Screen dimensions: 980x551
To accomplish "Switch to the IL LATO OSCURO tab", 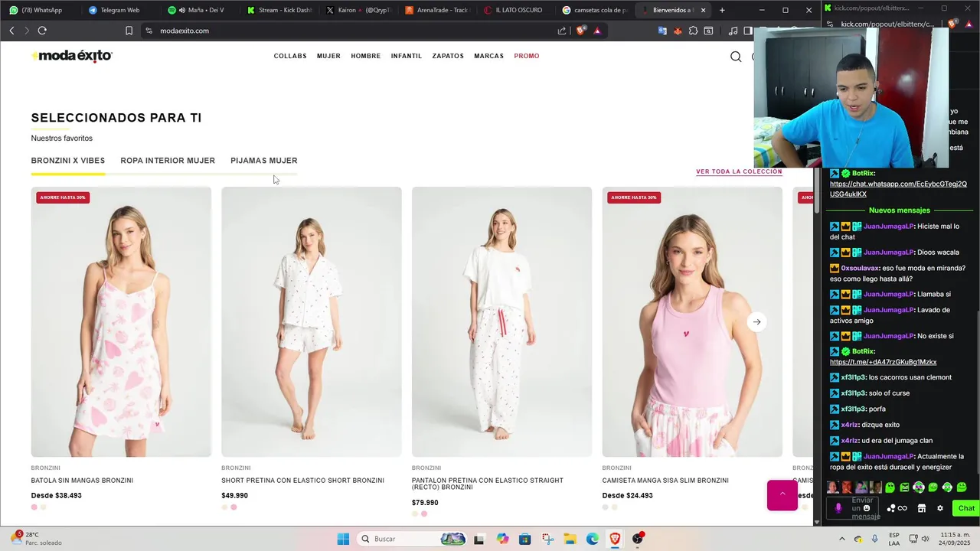I will [516, 10].
